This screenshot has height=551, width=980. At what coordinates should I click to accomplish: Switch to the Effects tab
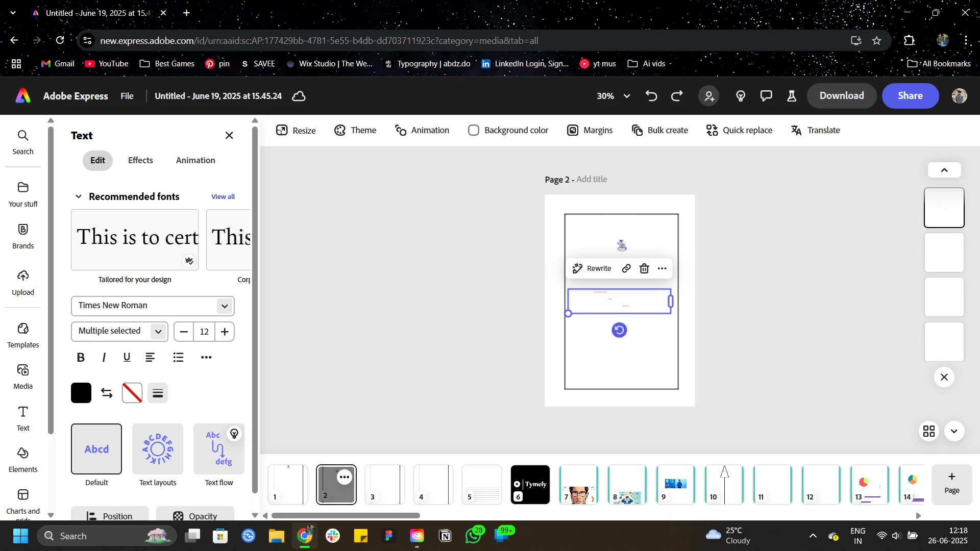click(140, 160)
